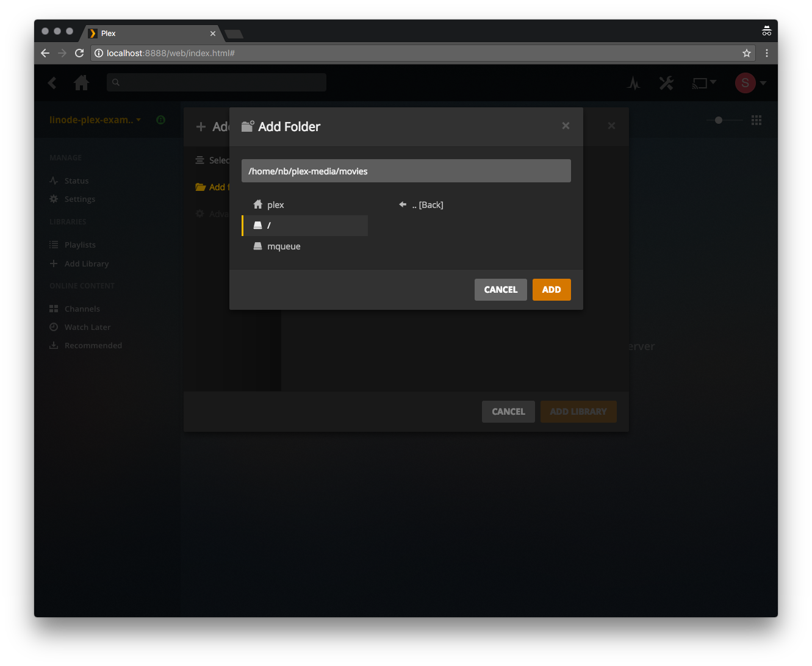Screen dimensions: 812x666
Task: Adjust the thumbnail size slider
Action: [x=719, y=120]
